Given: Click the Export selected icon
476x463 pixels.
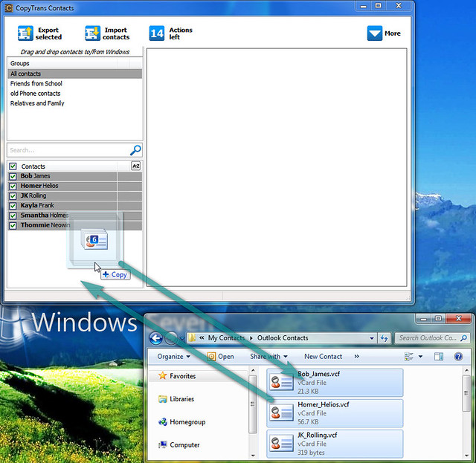Looking at the screenshot, I should 25,33.
